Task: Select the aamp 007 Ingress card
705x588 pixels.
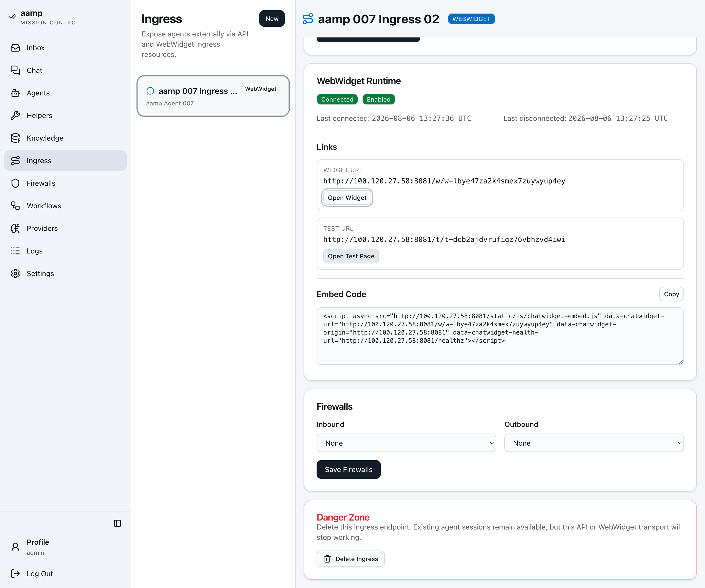Action: (x=213, y=96)
